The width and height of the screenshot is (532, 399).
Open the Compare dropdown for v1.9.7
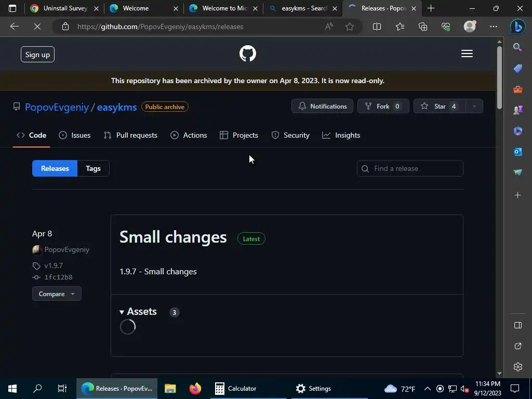point(57,294)
